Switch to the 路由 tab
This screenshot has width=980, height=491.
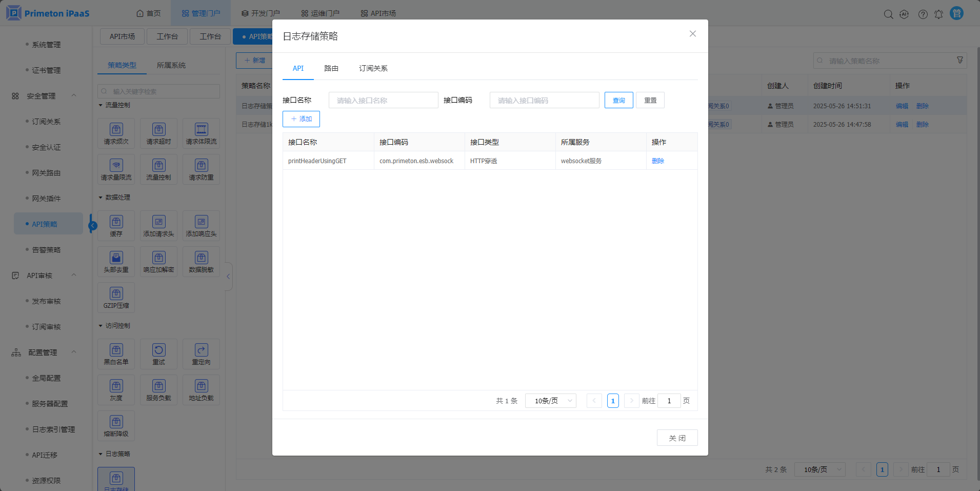pyautogui.click(x=331, y=68)
